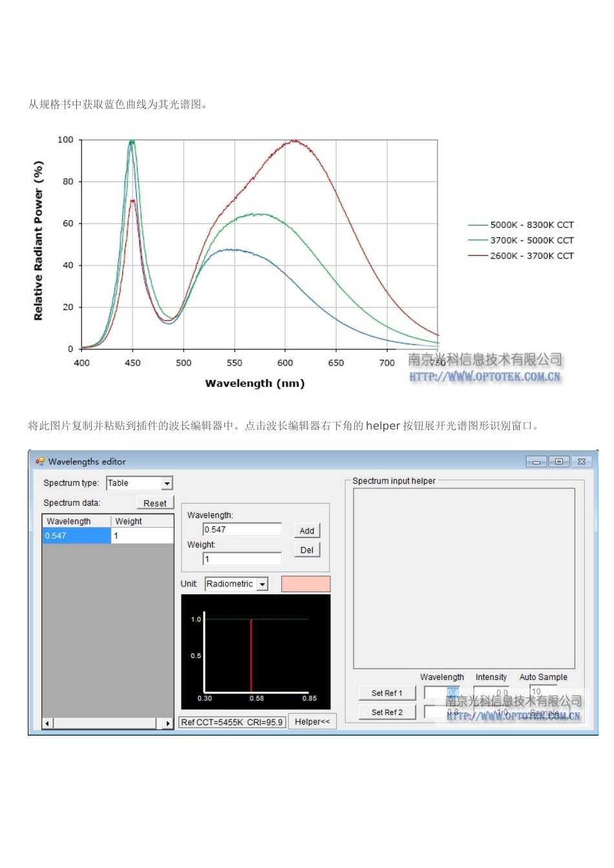Select the 0.547 row in wavelength table
This screenshot has width=614, height=868.
(77, 536)
